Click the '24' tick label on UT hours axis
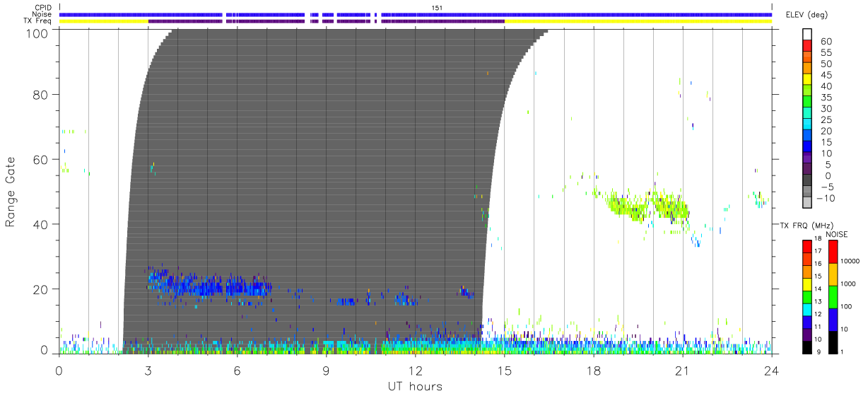Image resolution: width=868 pixels, height=401 pixels. pyautogui.click(x=772, y=371)
